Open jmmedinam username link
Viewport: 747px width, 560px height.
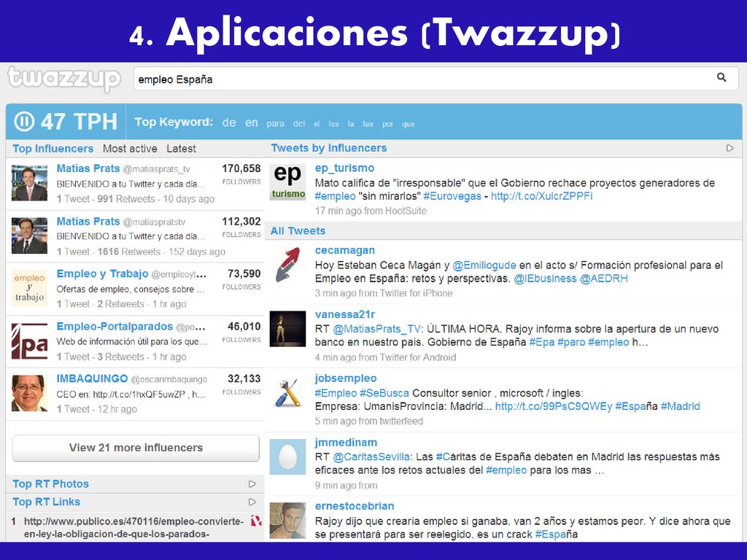[x=346, y=443]
